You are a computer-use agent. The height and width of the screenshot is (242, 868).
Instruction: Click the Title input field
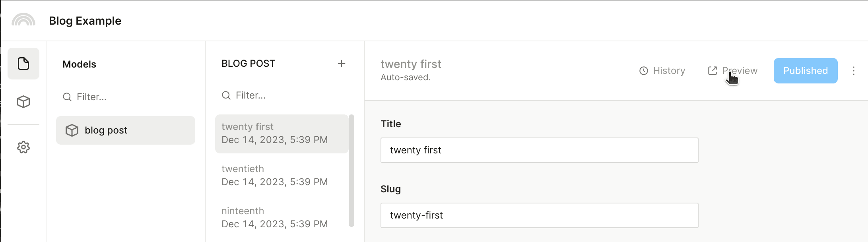[x=539, y=150]
